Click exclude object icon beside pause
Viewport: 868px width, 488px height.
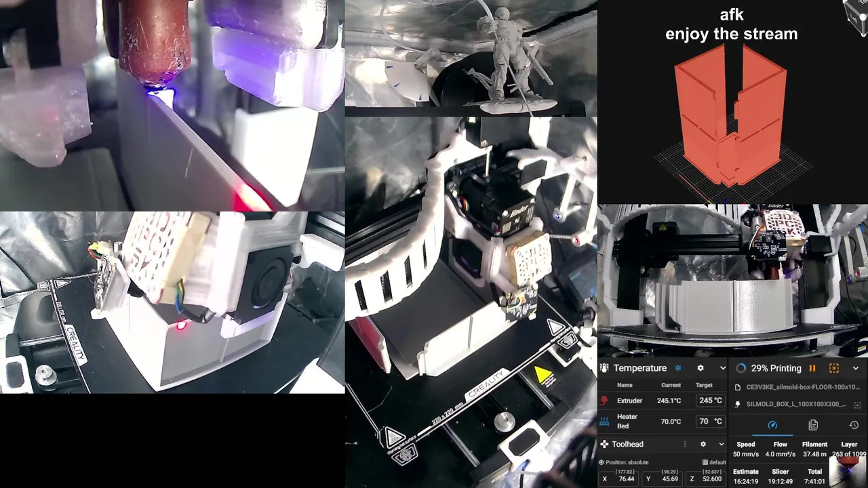click(834, 368)
